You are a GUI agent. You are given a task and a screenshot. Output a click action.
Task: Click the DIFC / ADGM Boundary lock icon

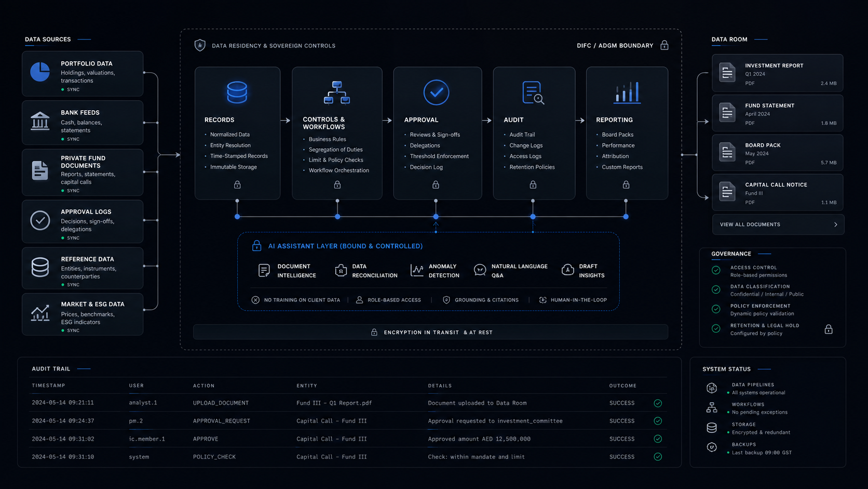[664, 45]
